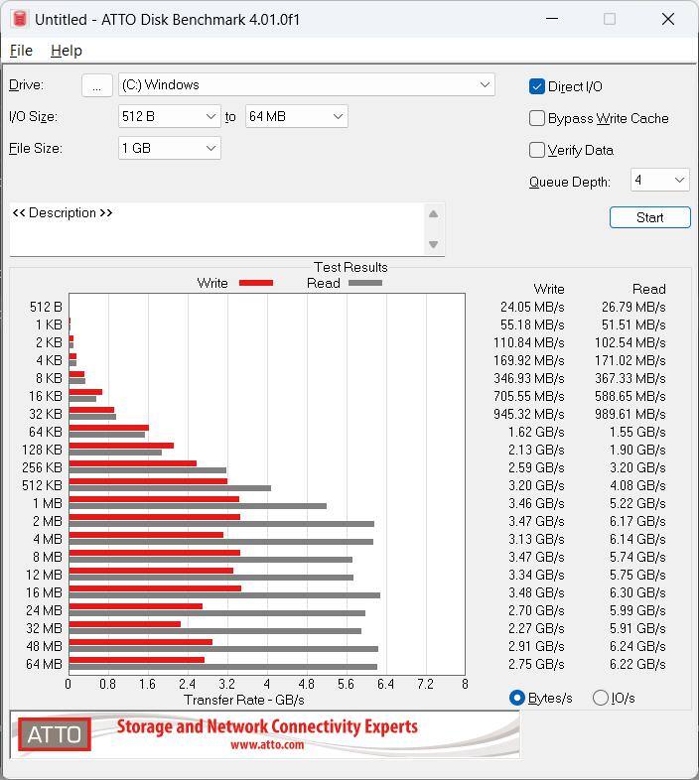This screenshot has width=700, height=780.
Task: Click the 32 MB write value 2.27 GB/s
Action: click(536, 629)
